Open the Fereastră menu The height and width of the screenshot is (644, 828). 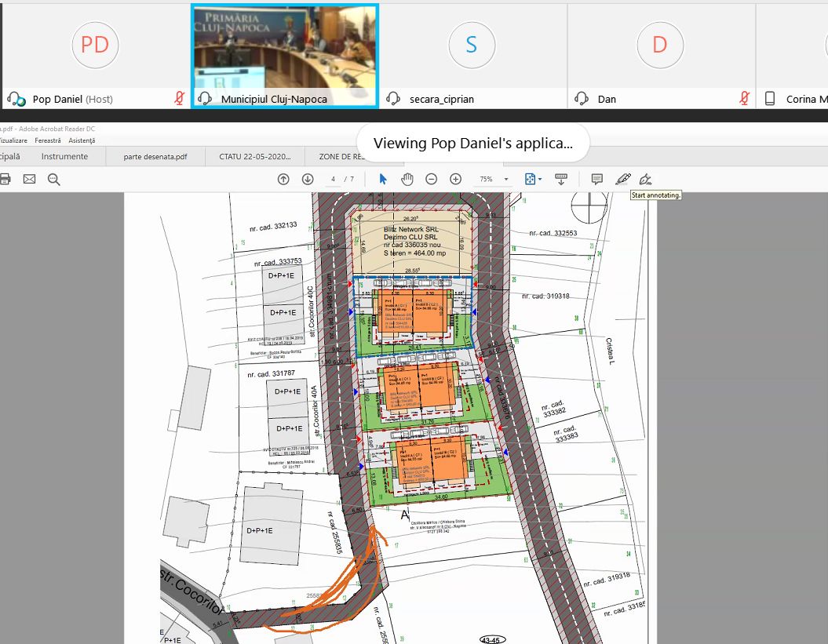pos(47,140)
